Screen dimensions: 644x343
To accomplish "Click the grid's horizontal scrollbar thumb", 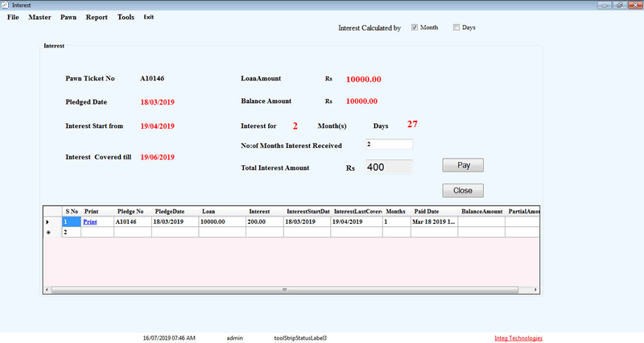I will [x=285, y=290].
